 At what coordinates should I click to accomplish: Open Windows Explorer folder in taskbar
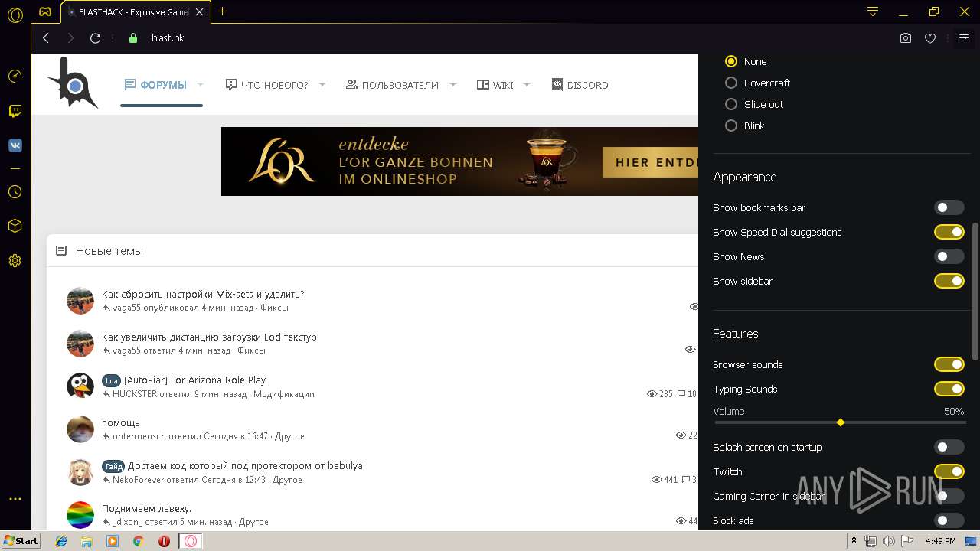(x=87, y=541)
